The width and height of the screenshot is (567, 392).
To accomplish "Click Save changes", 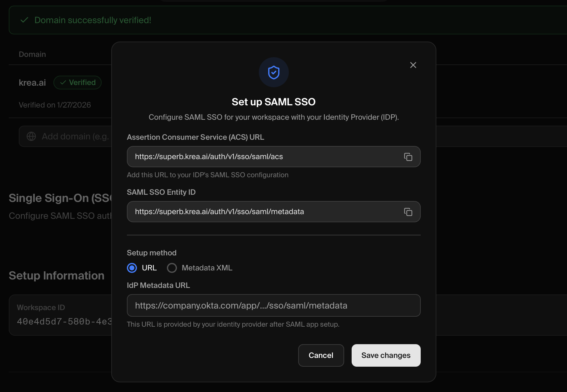I will tap(386, 355).
